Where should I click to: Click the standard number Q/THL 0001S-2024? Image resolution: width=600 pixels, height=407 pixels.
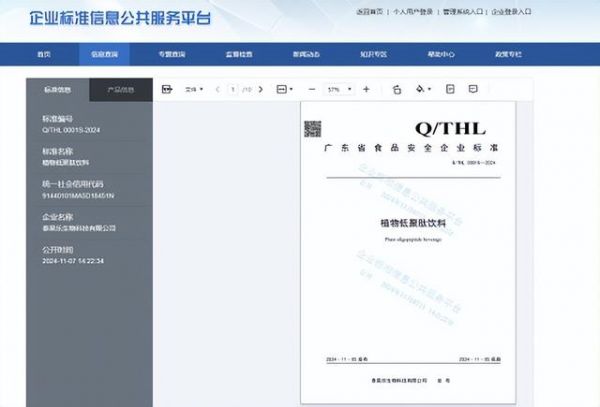pyautogui.click(x=71, y=130)
